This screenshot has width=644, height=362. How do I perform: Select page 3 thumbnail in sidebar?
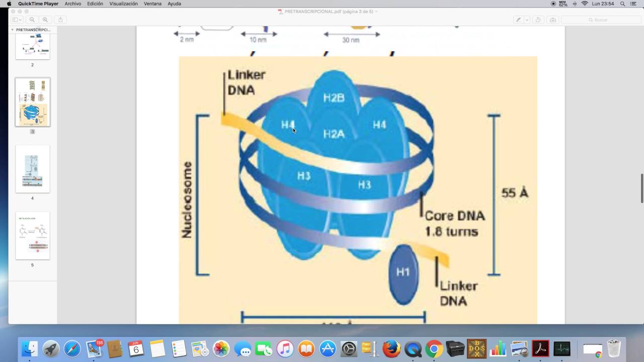tap(33, 102)
